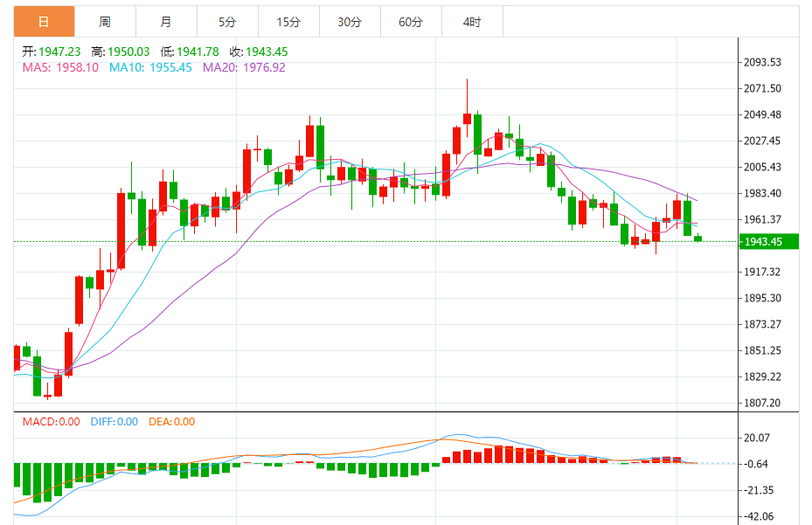Screen dimensions: 812x525
Task: Click the DIFF:0.00 label
Action: [114, 422]
